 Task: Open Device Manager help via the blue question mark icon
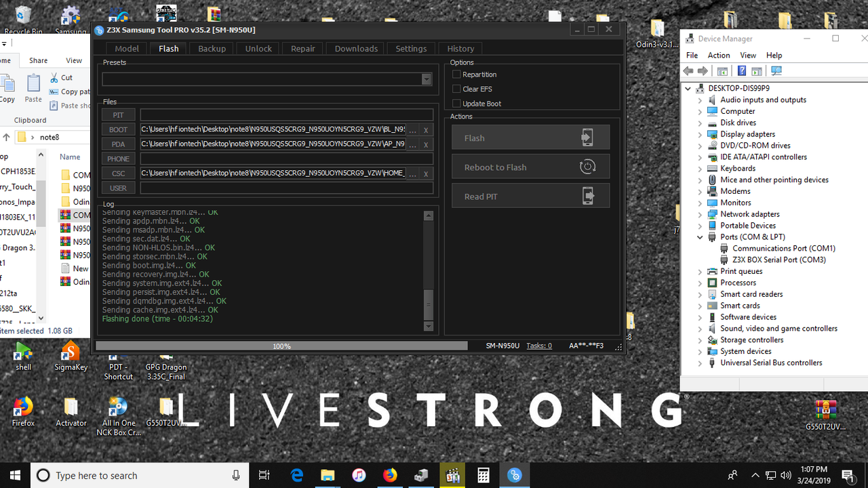point(741,70)
